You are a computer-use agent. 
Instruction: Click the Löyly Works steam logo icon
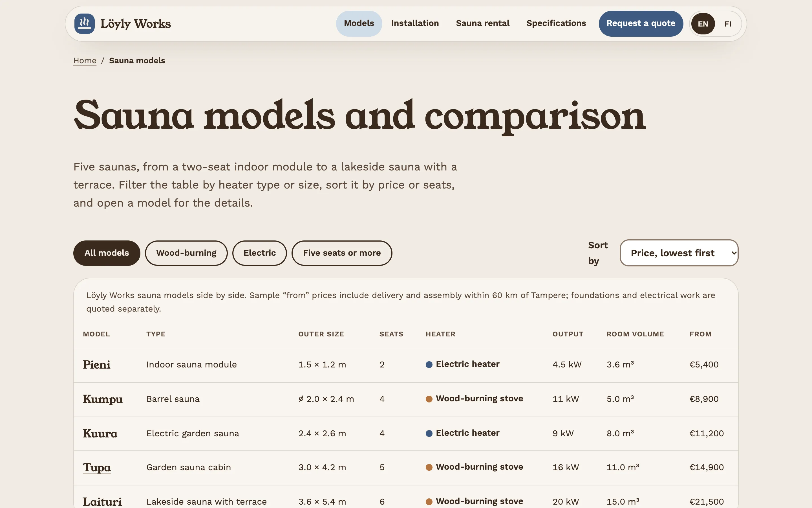pos(84,23)
